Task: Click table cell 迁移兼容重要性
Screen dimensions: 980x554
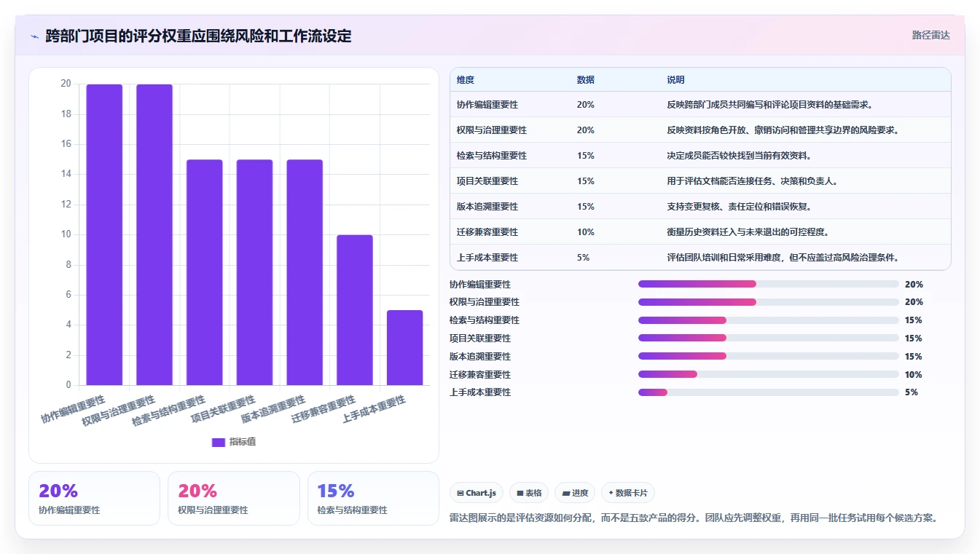Action: tap(487, 232)
